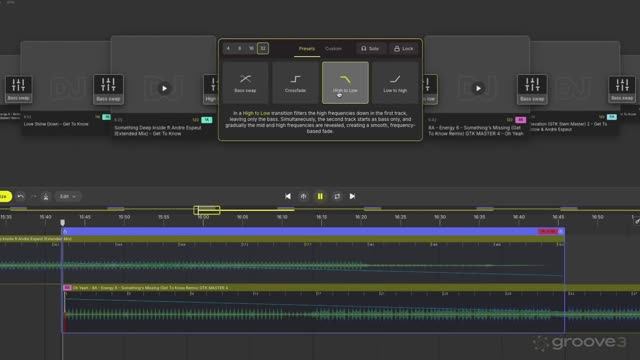Select the Bass swap preset tile
Viewport: 640px width, 360px height.
click(245, 83)
